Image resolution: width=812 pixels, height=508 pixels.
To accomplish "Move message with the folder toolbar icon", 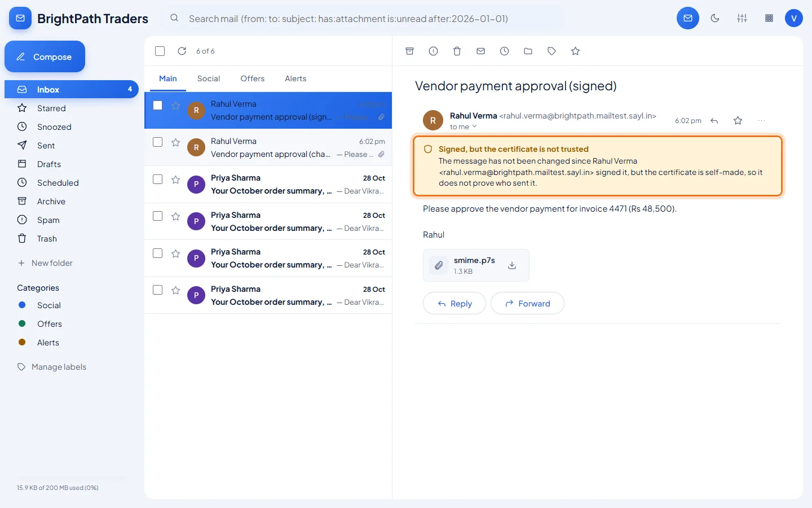I will (x=528, y=51).
